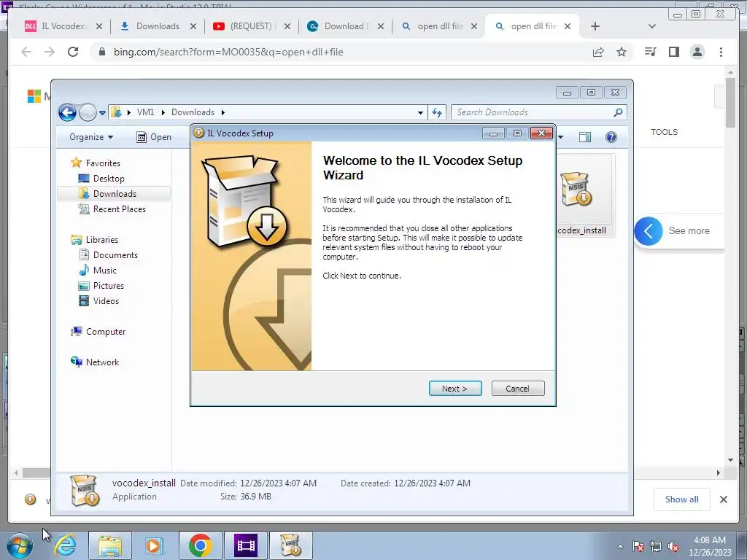The width and height of the screenshot is (747, 560).
Task: Open Documents library
Action: (108, 254)
